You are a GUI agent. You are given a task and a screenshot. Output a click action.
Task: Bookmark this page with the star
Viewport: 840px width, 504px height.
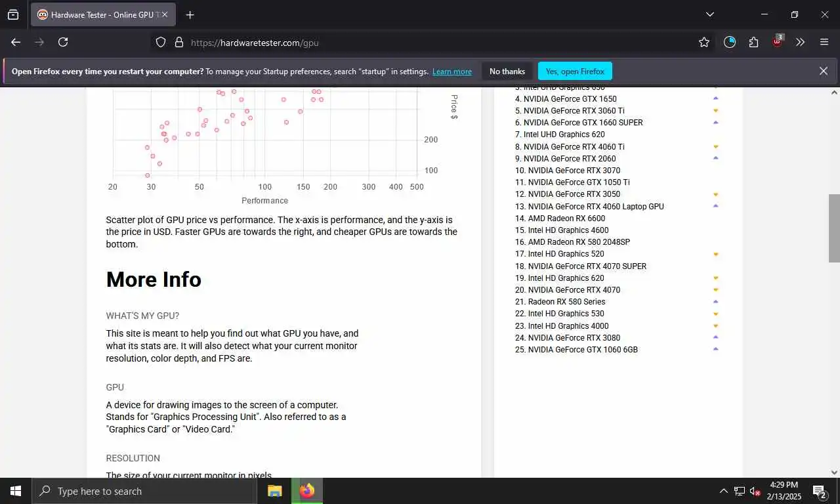click(704, 42)
